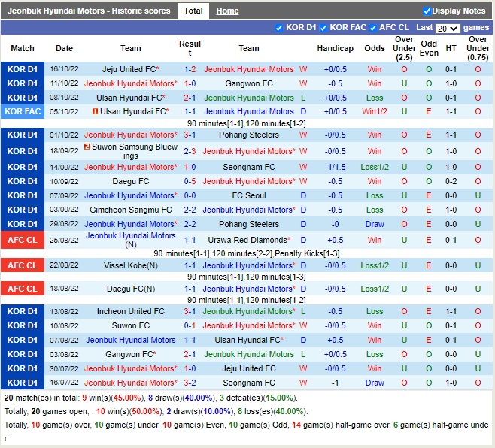Uncheck the KOR D1 filter checkbox

click(x=280, y=28)
